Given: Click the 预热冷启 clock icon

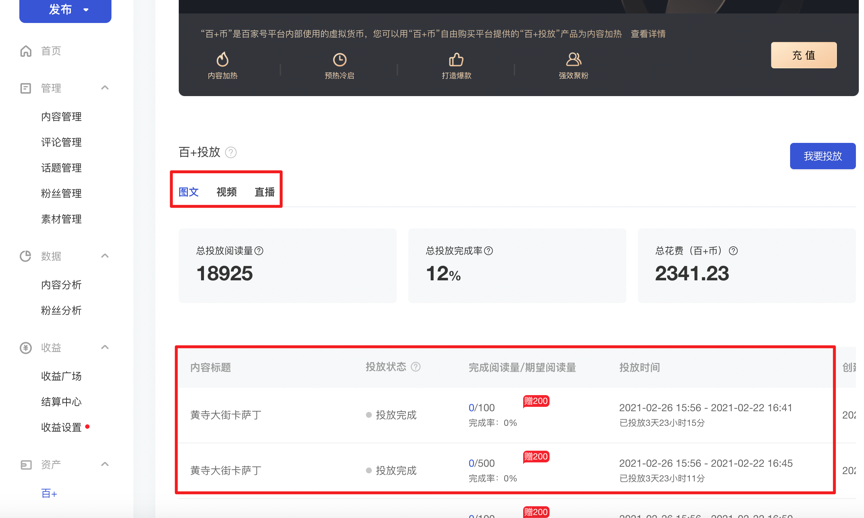Looking at the screenshot, I should (339, 59).
